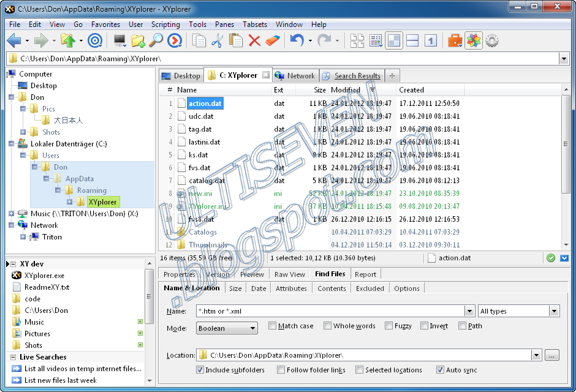
Task: Create a new folder icon
Action: click(x=138, y=40)
